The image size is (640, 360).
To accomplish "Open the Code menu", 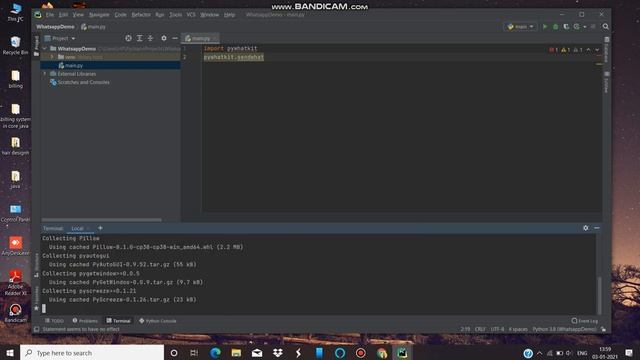I will tap(120, 15).
